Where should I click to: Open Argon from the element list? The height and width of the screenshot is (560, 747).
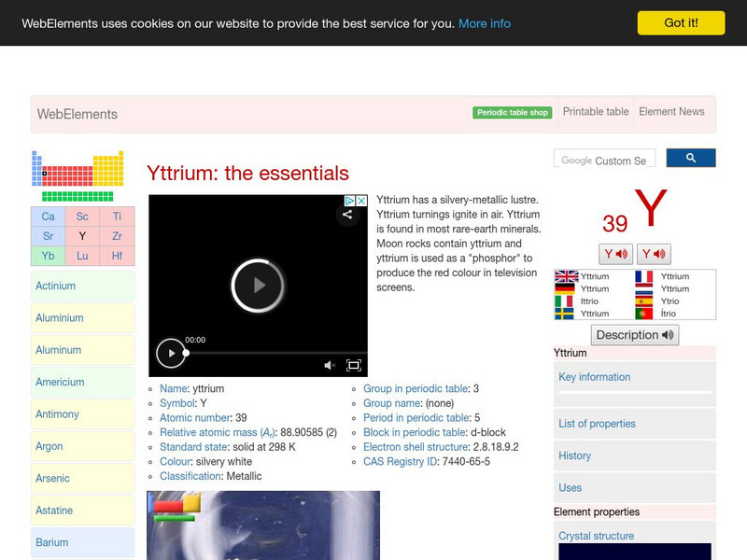coord(83,446)
